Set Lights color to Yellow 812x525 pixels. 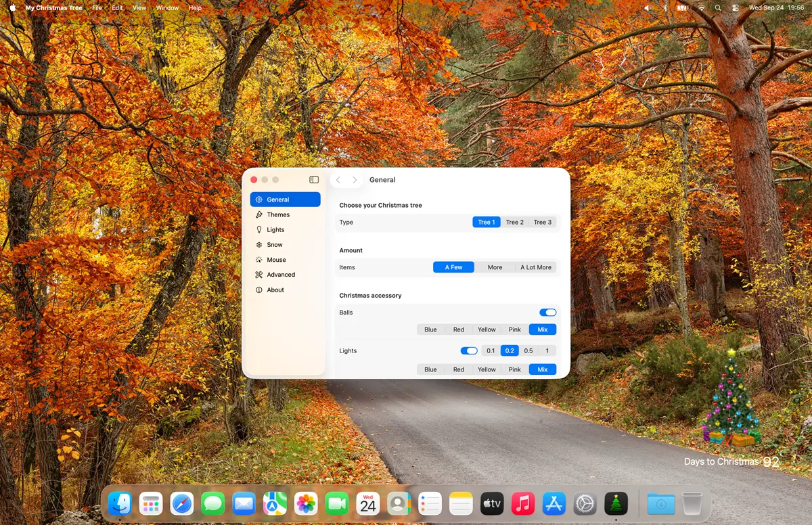point(487,369)
